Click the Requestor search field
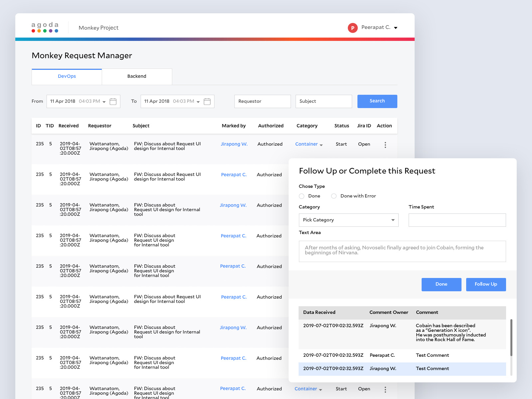532x399 pixels. click(262, 101)
